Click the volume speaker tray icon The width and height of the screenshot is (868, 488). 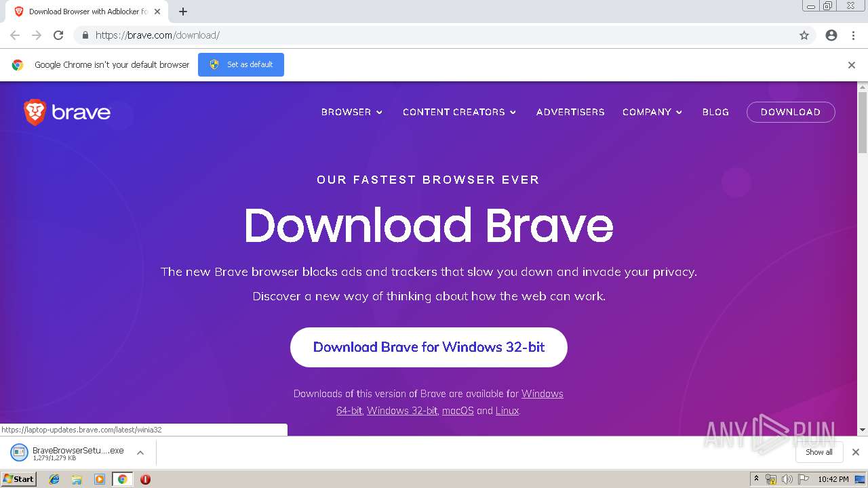click(787, 479)
